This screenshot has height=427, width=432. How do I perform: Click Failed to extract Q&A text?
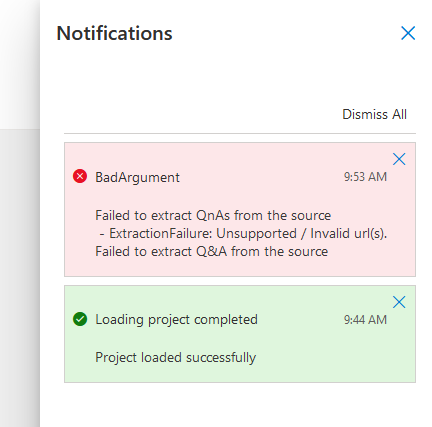pos(212,251)
